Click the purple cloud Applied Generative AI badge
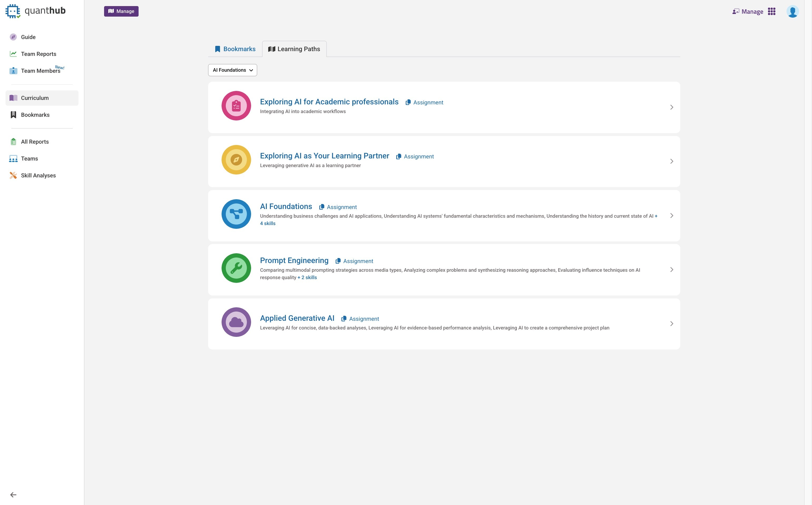The width and height of the screenshot is (812, 505). click(x=236, y=322)
